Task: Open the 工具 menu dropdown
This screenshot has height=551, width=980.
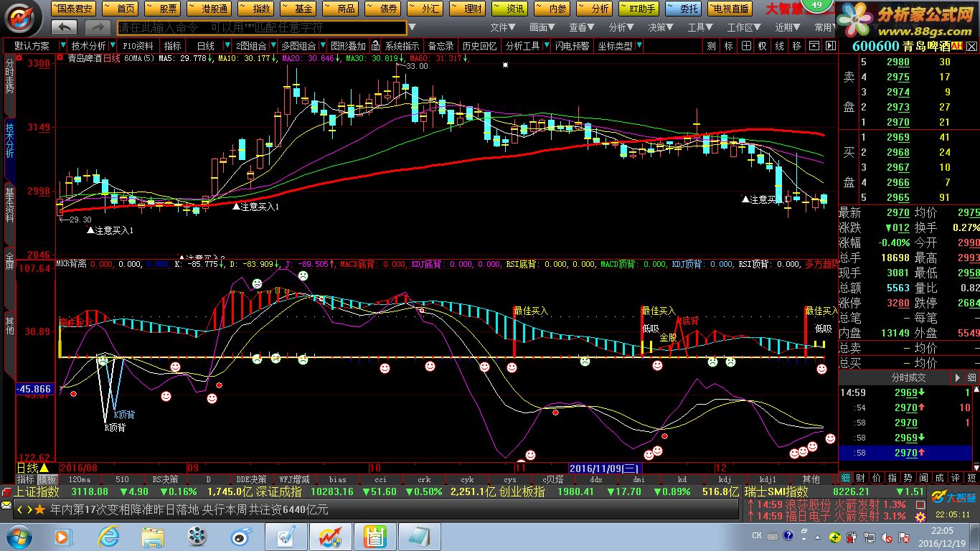Action: click(x=701, y=27)
